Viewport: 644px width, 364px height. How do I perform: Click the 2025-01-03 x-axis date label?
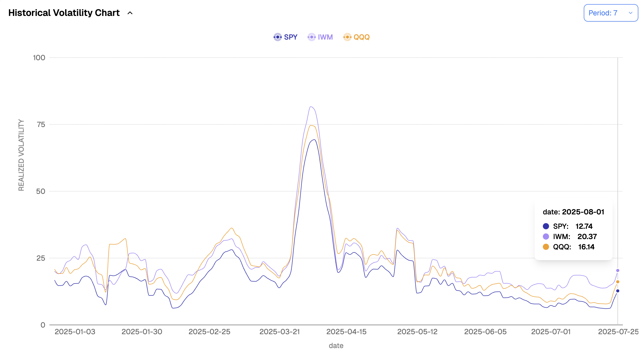75,332
